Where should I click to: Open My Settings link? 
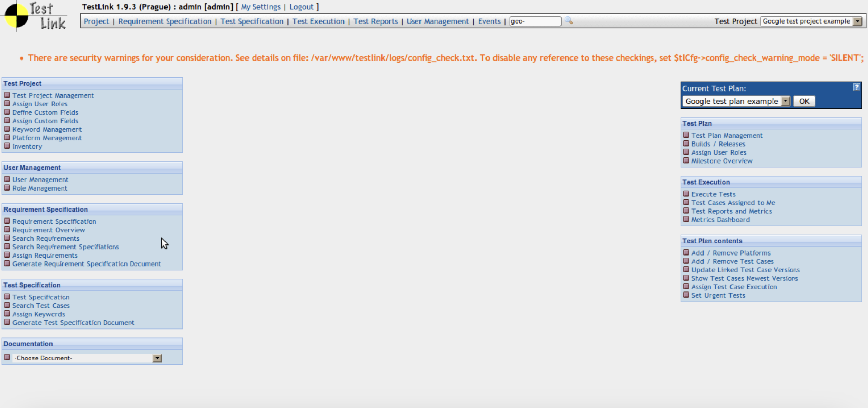point(260,7)
